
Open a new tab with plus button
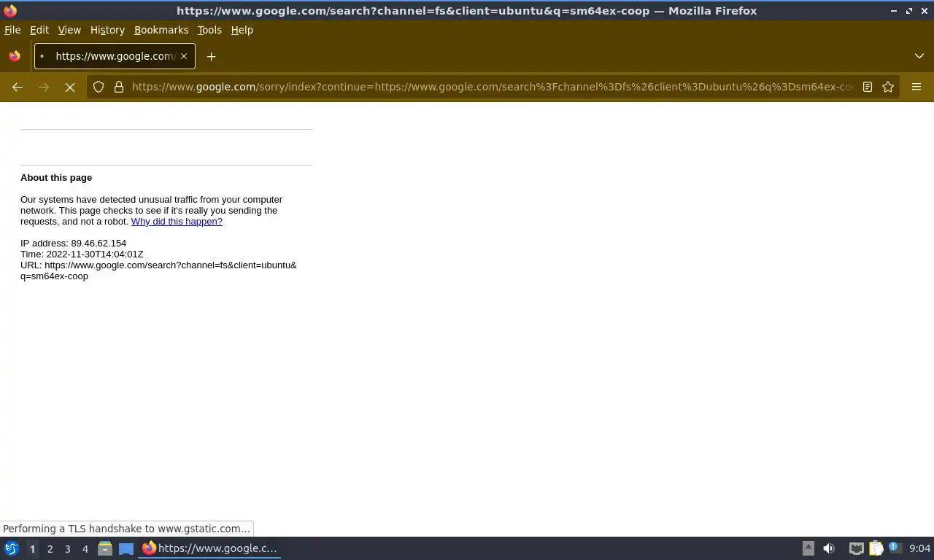(211, 56)
